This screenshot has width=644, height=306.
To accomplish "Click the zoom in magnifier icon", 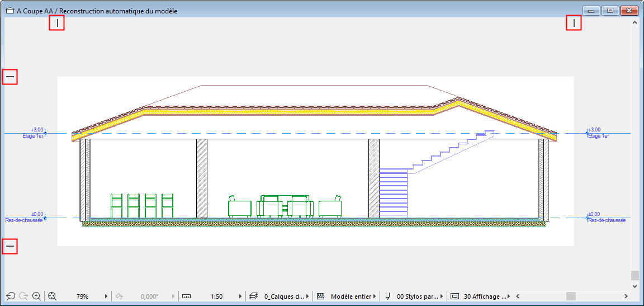I will (x=37, y=296).
